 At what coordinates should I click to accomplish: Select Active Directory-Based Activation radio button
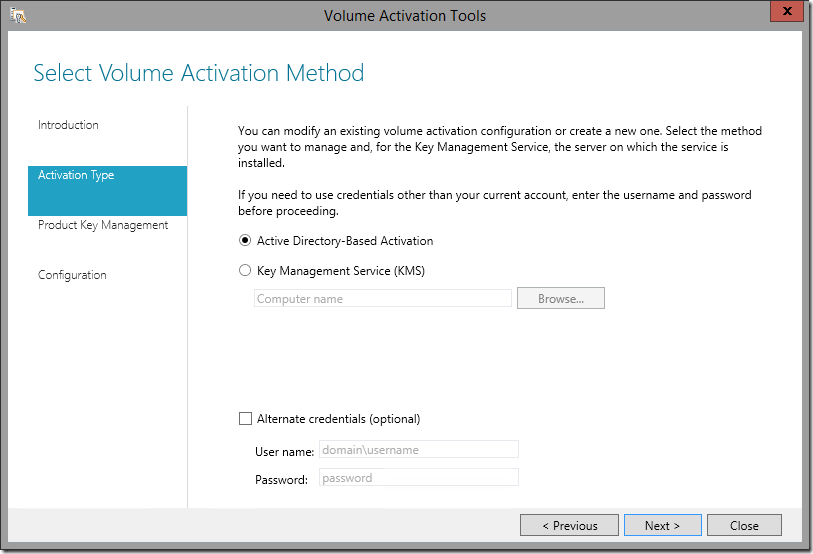pyautogui.click(x=245, y=241)
